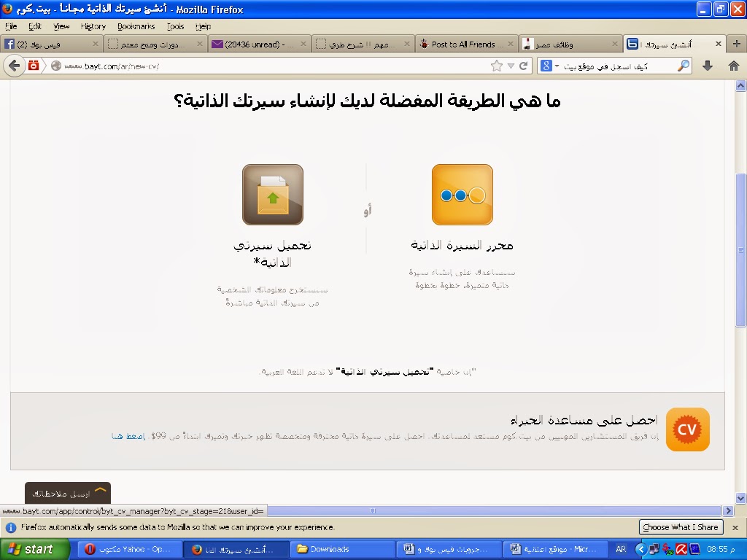This screenshot has width=747, height=560.
Task: Dismiss the Firefox data notification bar
Action: tap(735, 528)
